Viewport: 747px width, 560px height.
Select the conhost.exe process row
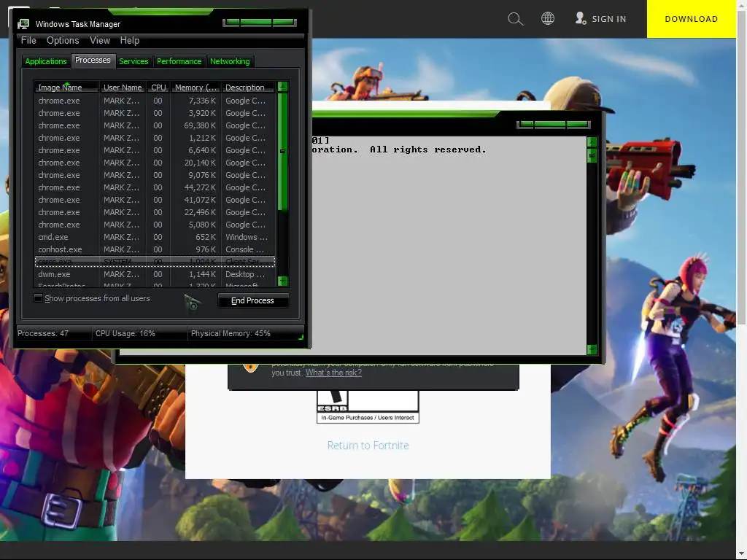(x=155, y=249)
